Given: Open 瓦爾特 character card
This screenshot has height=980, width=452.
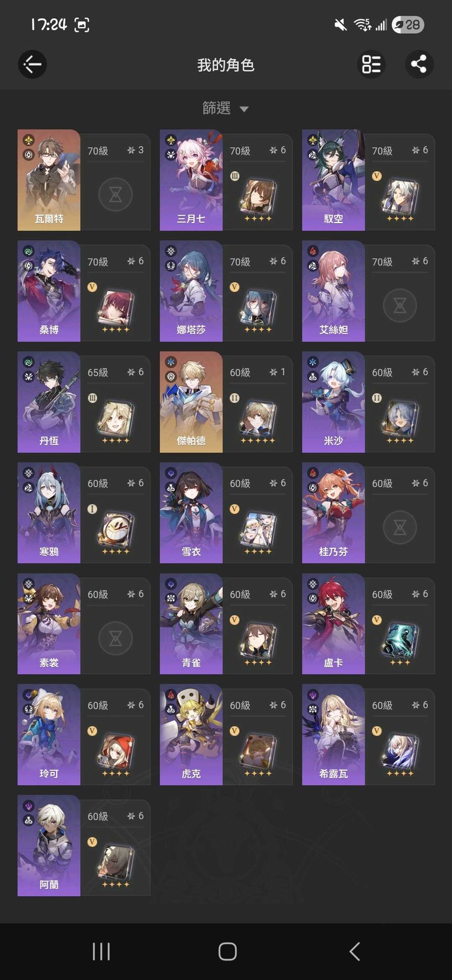Looking at the screenshot, I should 84,180.
